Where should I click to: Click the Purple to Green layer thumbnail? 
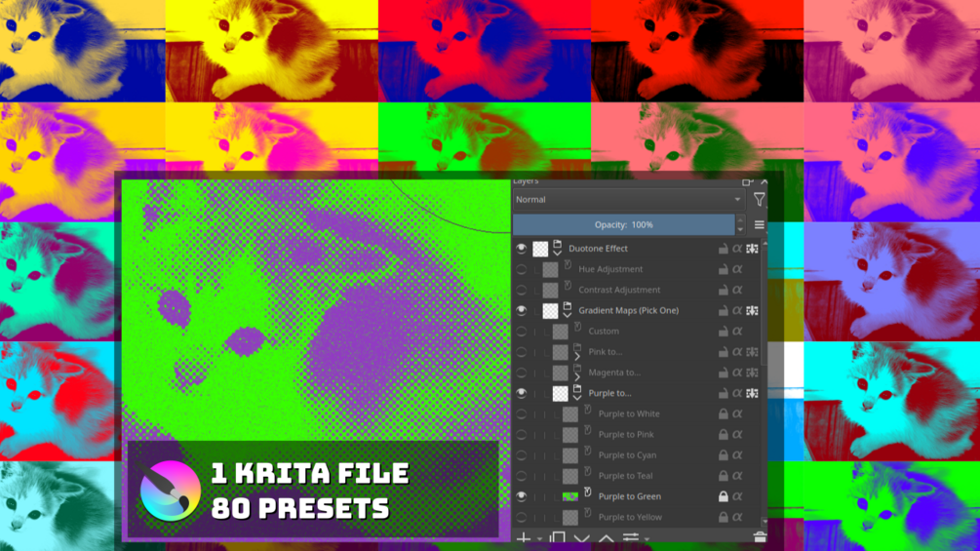(570, 496)
